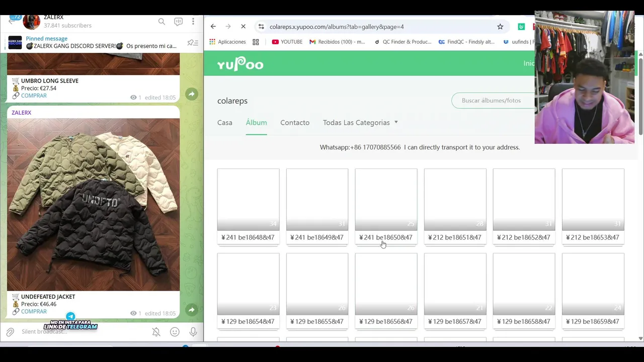Go forward one page in Chrome
This screenshot has height=362, width=644.
pyautogui.click(x=228, y=27)
